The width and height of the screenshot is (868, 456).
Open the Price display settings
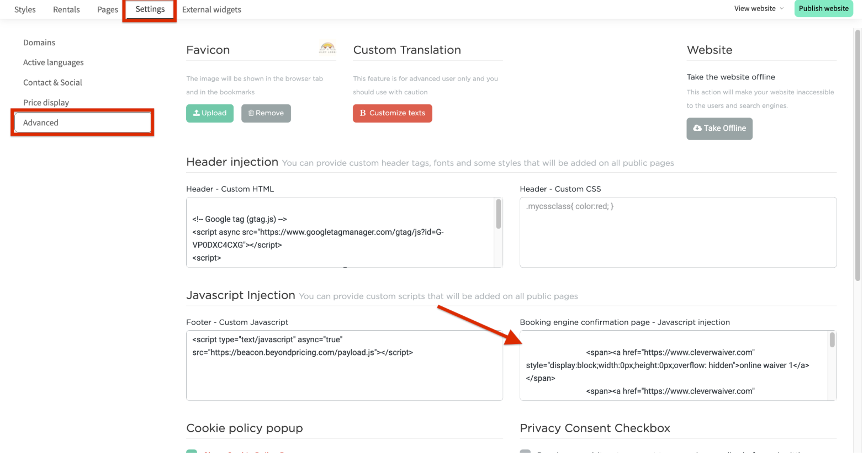[x=46, y=103]
